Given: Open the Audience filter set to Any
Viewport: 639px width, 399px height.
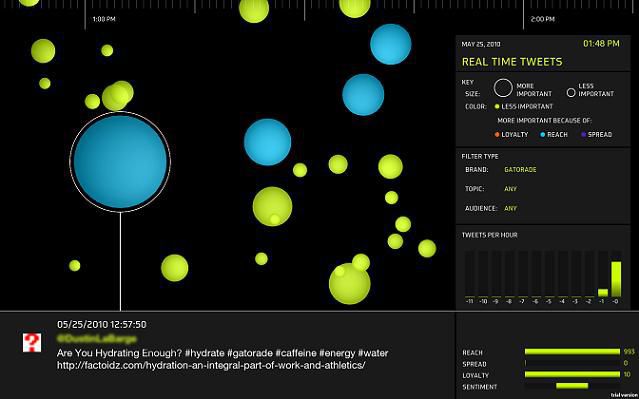Looking at the screenshot, I should pyautogui.click(x=510, y=208).
